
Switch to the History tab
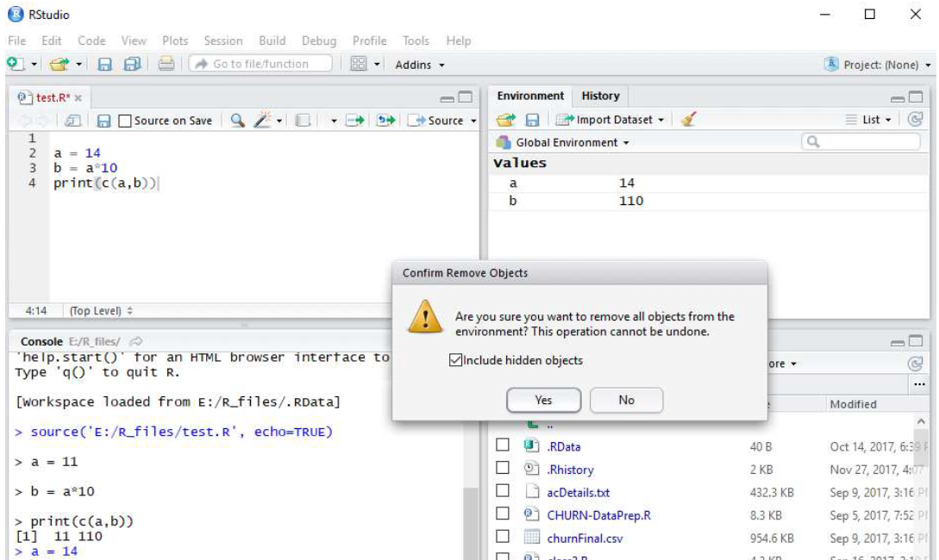600,96
